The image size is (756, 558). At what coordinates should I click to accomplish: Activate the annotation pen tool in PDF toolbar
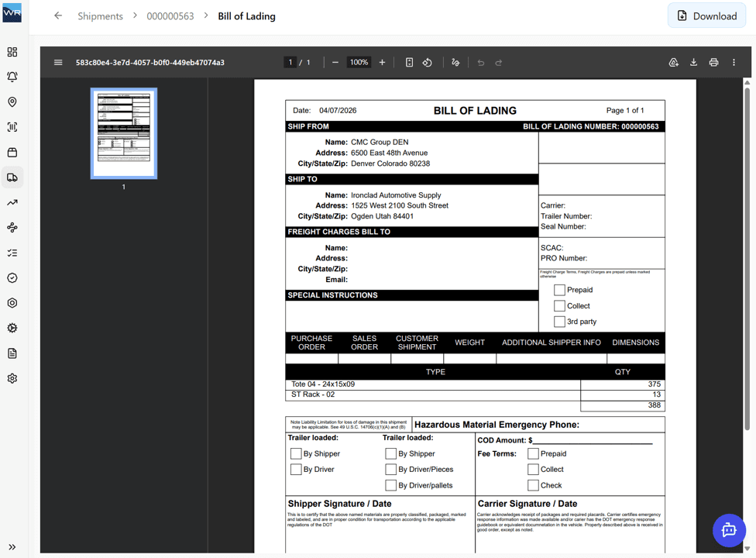[x=455, y=62]
